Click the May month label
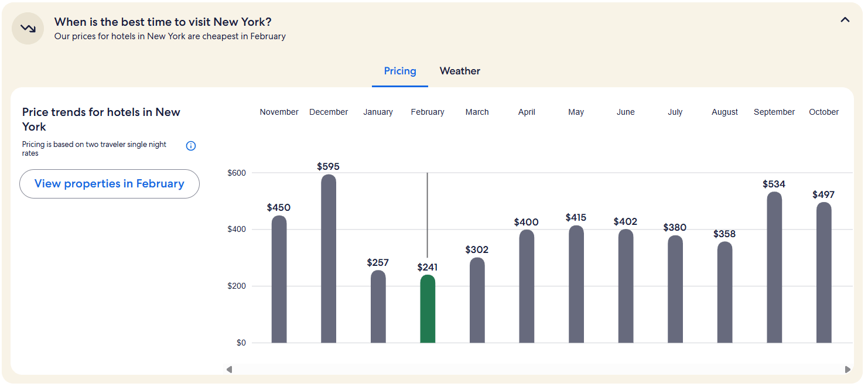Screen dimensions: 868x390 [x=576, y=112]
